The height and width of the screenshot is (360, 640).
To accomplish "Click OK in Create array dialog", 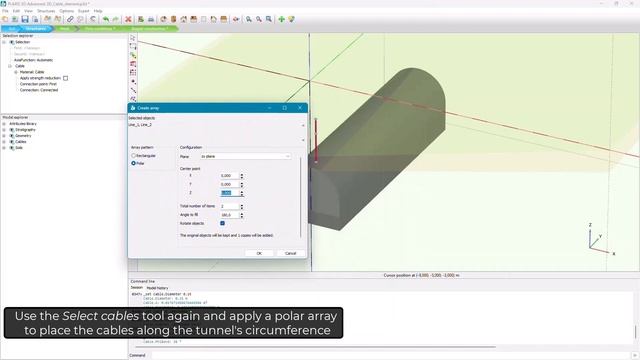I will (259, 253).
